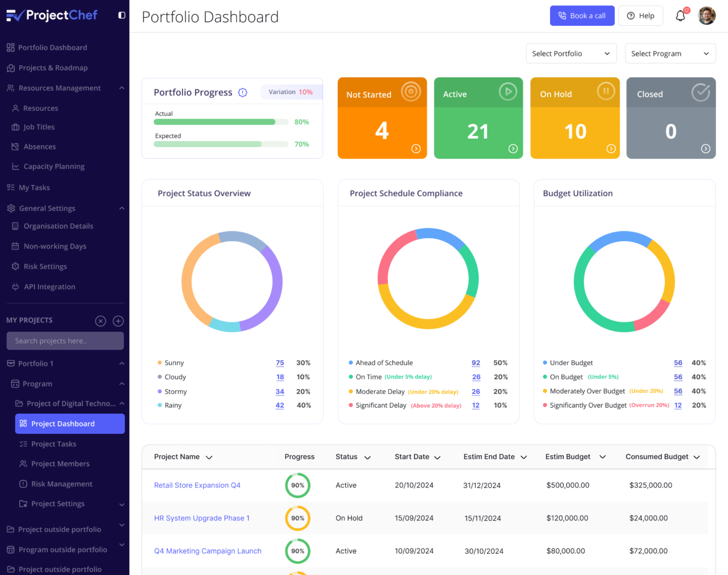The height and width of the screenshot is (575, 728).
Task: Clear My Projects with the X circle icon
Action: pyautogui.click(x=100, y=321)
